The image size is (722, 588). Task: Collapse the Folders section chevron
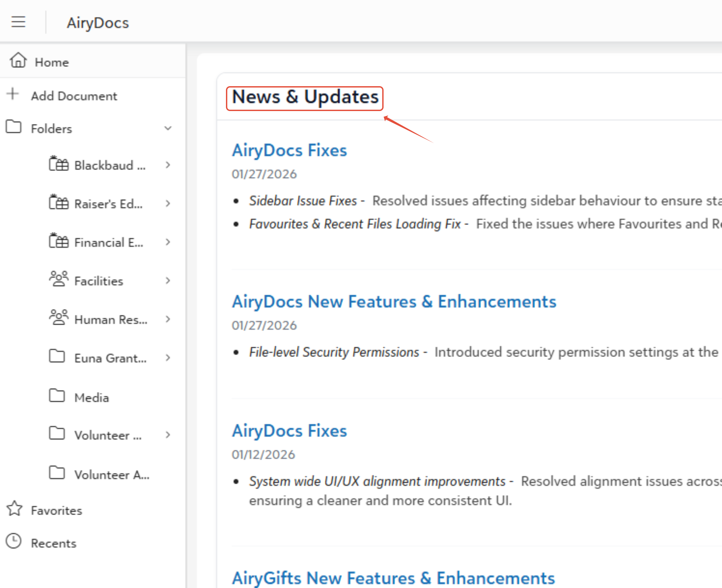pyautogui.click(x=168, y=128)
